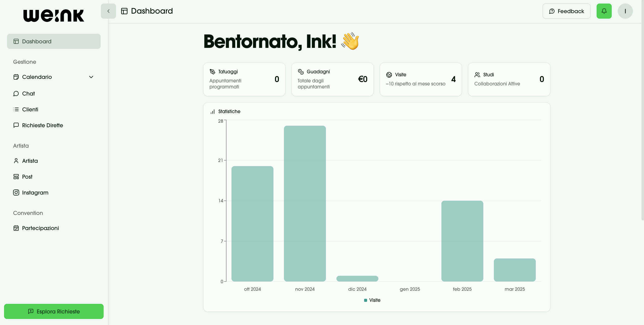Click the Post layout icon
644x325 pixels.
point(16,177)
